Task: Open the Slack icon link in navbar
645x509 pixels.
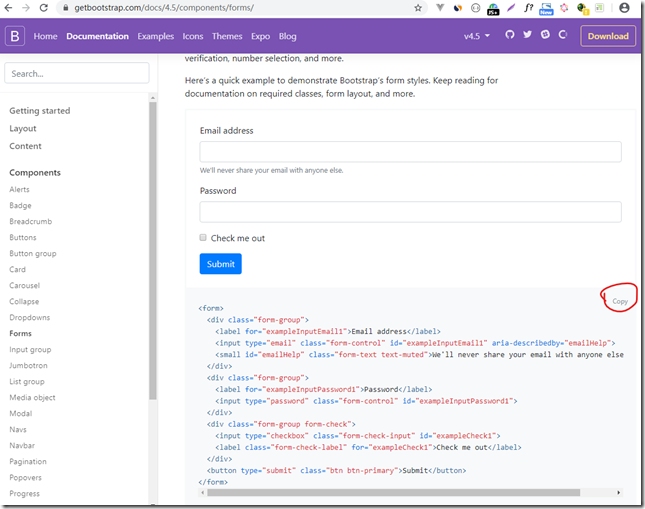Action: tap(545, 35)
